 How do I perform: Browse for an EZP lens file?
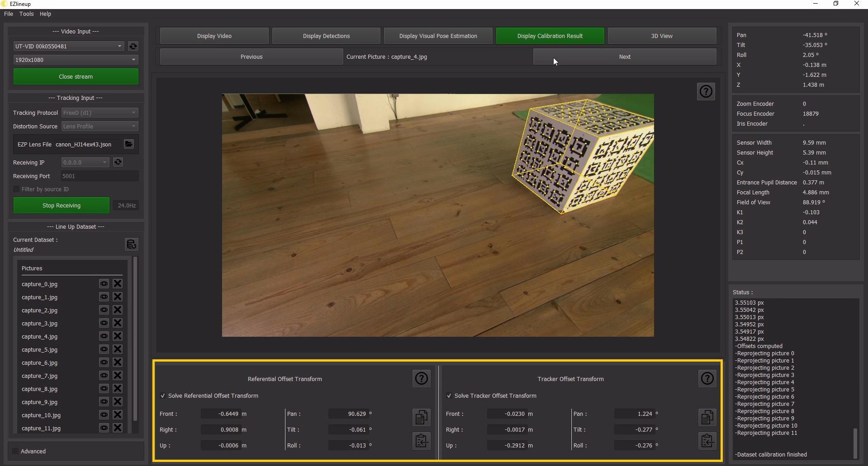[129, 144]
